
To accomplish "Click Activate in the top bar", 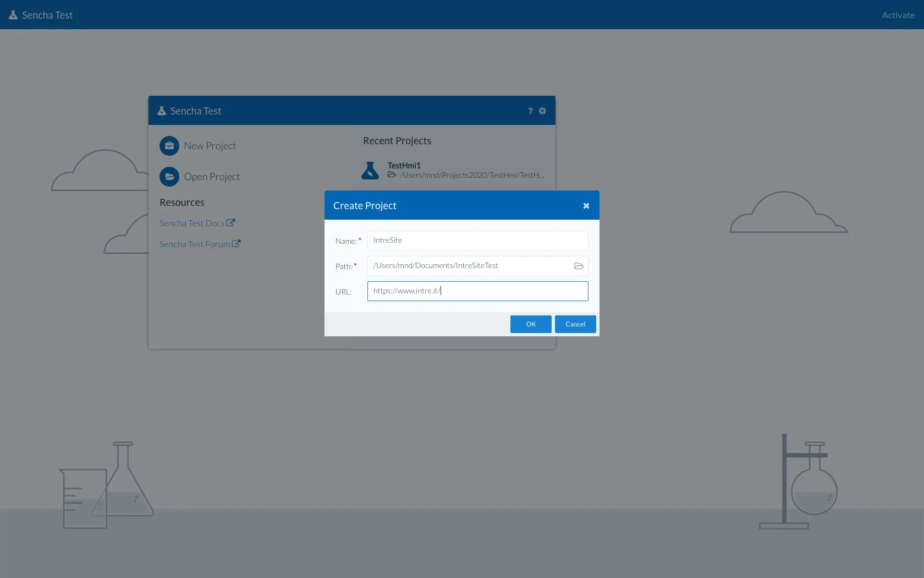I will (898, 15).
